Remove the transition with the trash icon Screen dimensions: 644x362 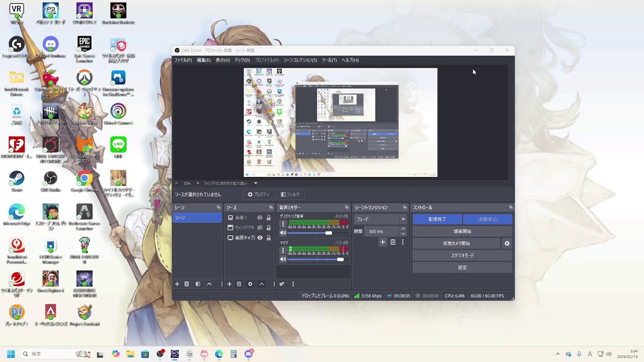pyautogui.click(x=393, y=242)
